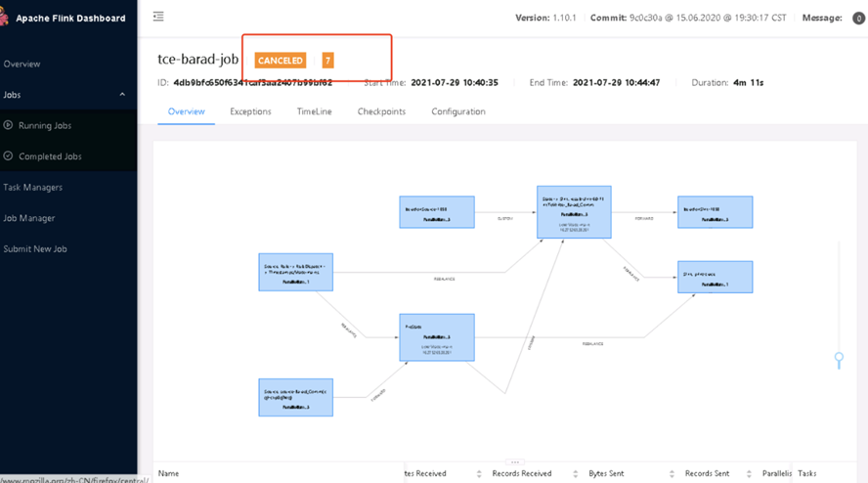Click the Version 1.10.1 text
The image size is (868, 483).
[545, 18]
